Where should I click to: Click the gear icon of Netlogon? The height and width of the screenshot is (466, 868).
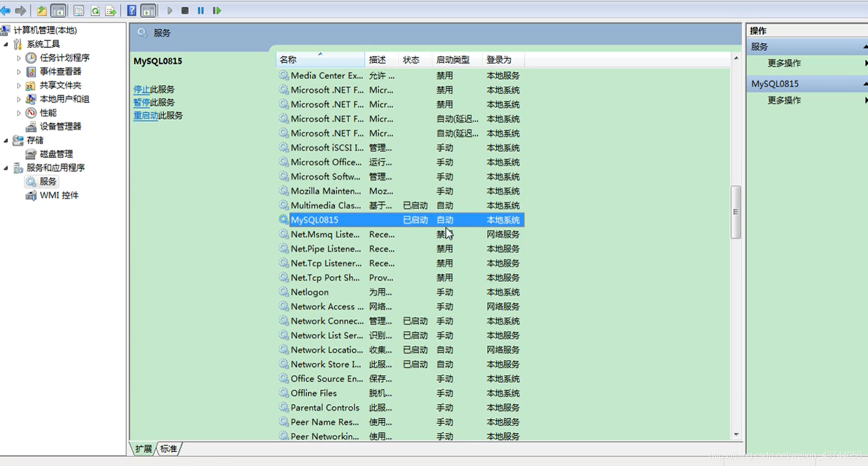coord(284,292)
